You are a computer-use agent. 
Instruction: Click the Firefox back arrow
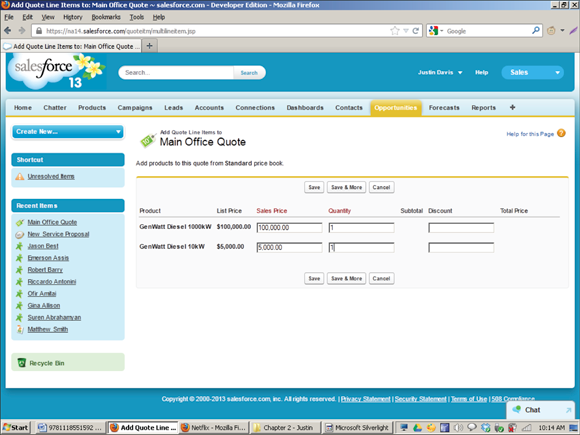pos(7,31)
